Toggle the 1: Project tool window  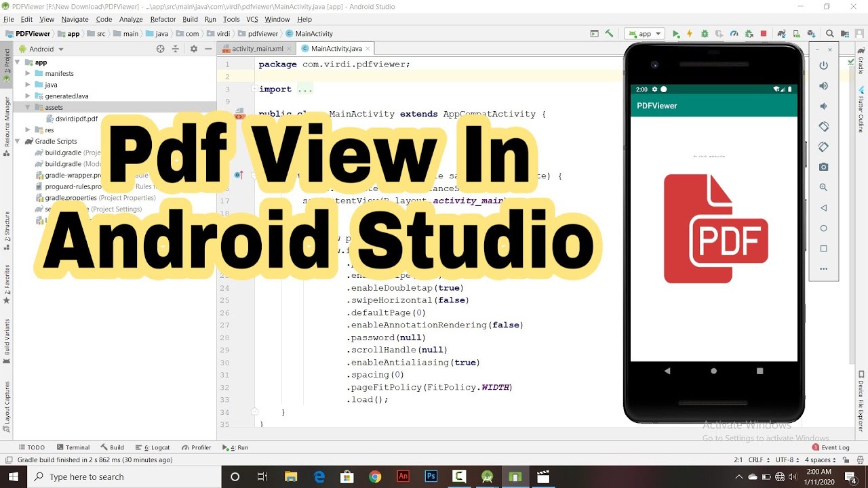coord(7,65)
